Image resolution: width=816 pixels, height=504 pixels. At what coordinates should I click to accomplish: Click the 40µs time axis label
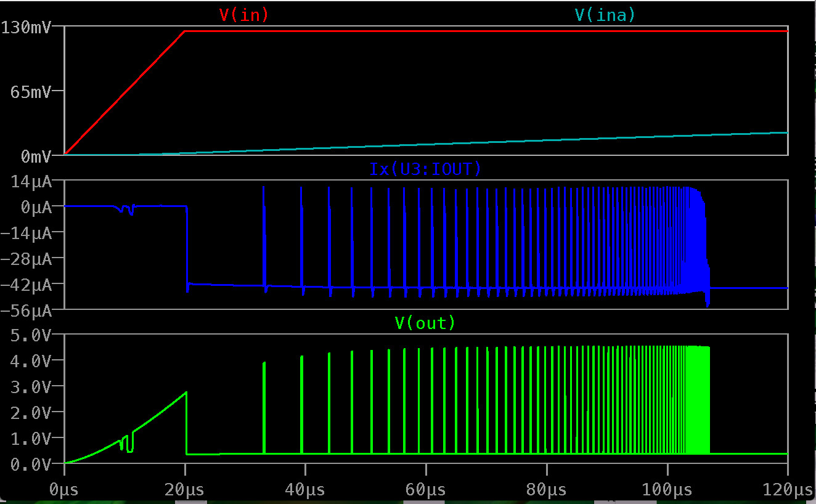click(305, 490)
